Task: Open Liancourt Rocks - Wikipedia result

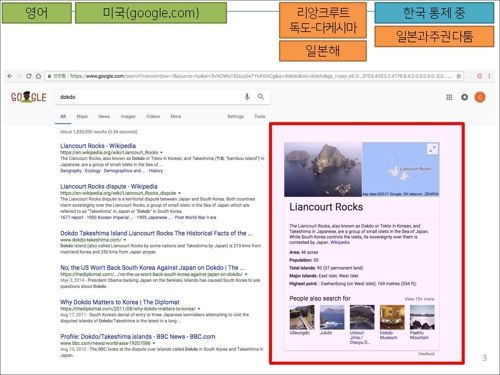Action: tap(98, 146)
